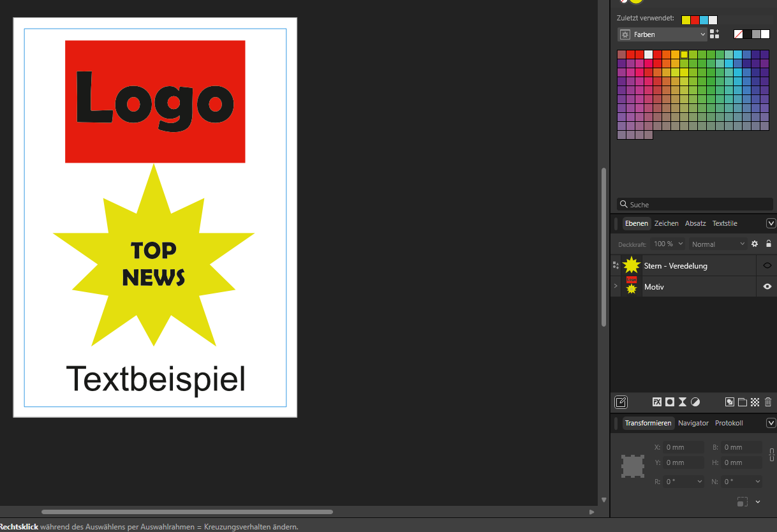Viewport: 777px width, 532px height.
Task: Open the Transformieren tab
Action: pos(648,423)
